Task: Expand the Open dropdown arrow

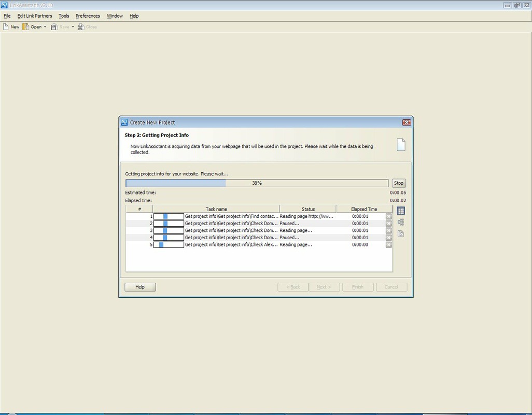Action: point(45,27)
